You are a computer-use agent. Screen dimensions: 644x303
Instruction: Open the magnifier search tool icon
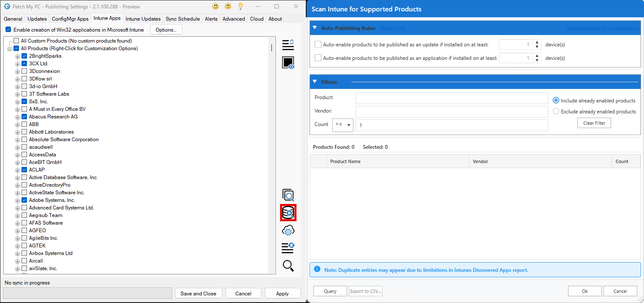[x=288, y=265]
